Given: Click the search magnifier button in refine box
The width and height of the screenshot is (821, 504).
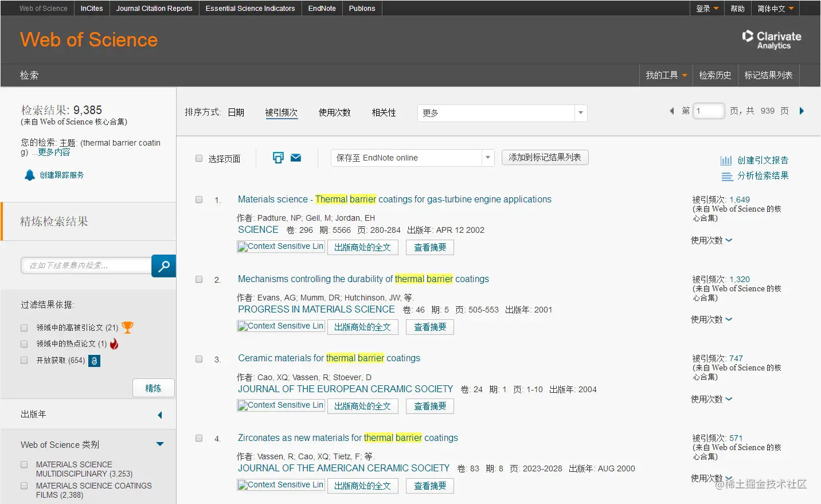Looking at the screenshot, I should coord(163,266).
